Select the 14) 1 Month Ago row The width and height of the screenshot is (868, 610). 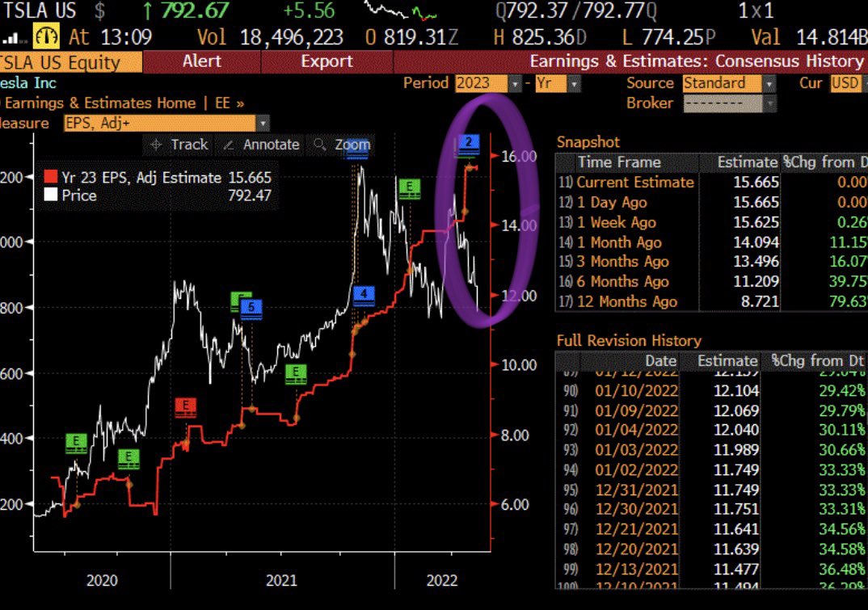[x=711, y=242]
